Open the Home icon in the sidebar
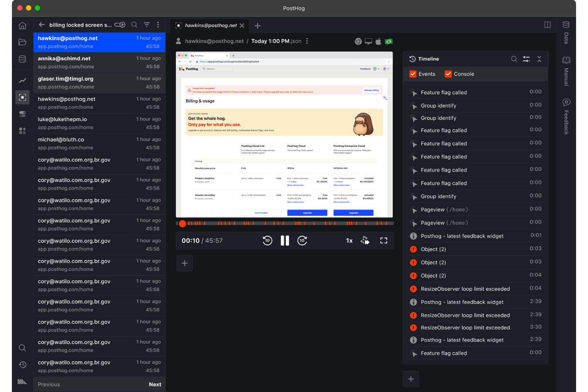 point(22,25)
